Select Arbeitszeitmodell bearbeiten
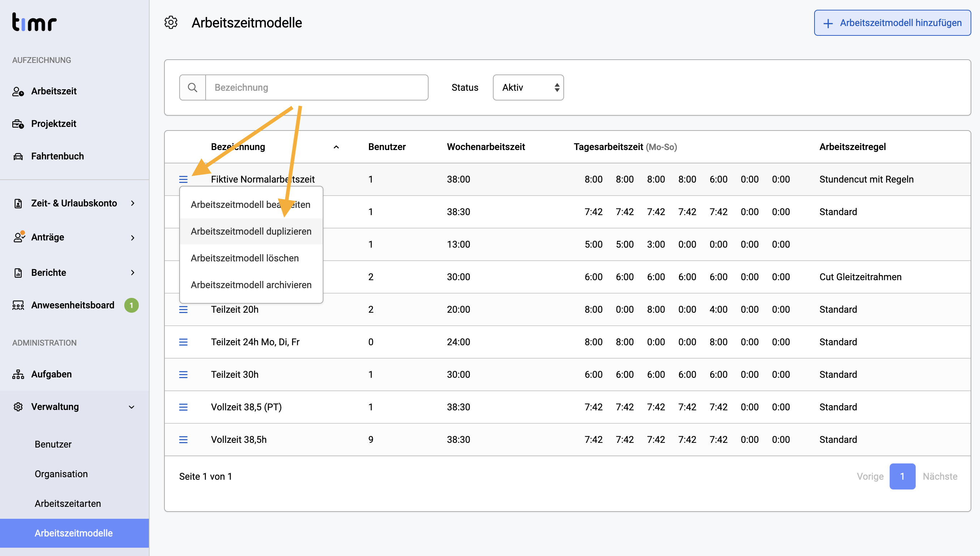This screenshot has height=556, width=980. point(251,205)
